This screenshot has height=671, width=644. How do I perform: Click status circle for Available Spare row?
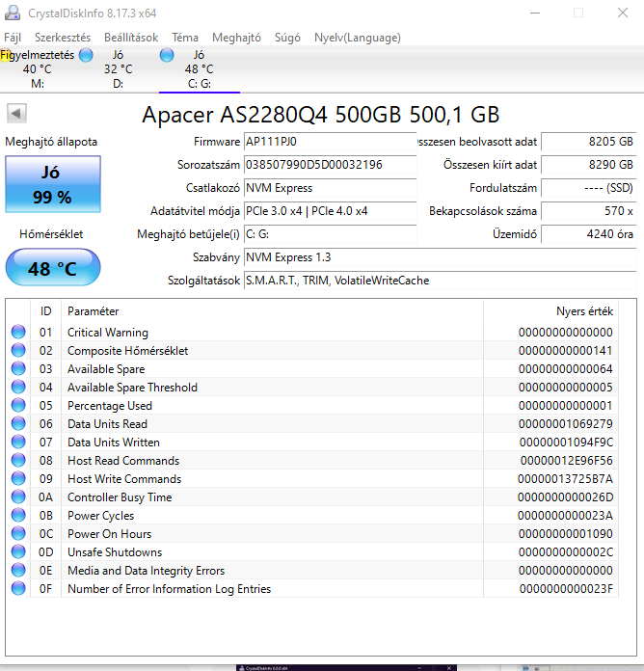pyautogui.click(x=18, y=368)
